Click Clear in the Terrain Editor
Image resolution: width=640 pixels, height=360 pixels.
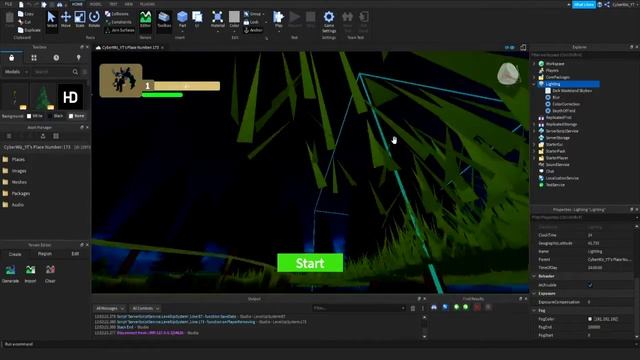pyautogui.click(x=50, y=274)
